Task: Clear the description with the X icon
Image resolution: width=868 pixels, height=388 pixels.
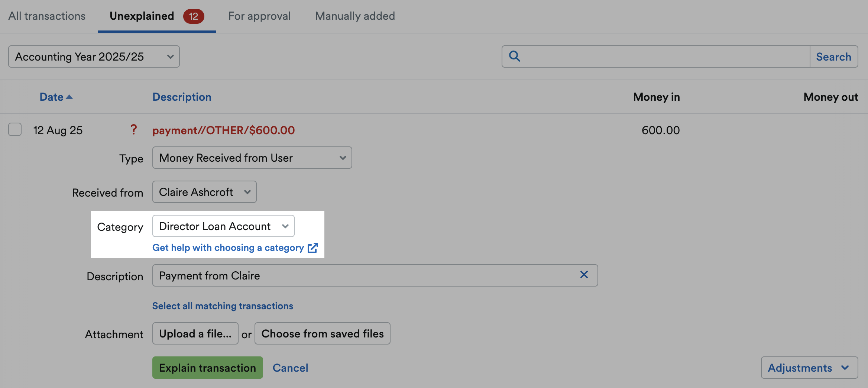Action: click(584, 275)
